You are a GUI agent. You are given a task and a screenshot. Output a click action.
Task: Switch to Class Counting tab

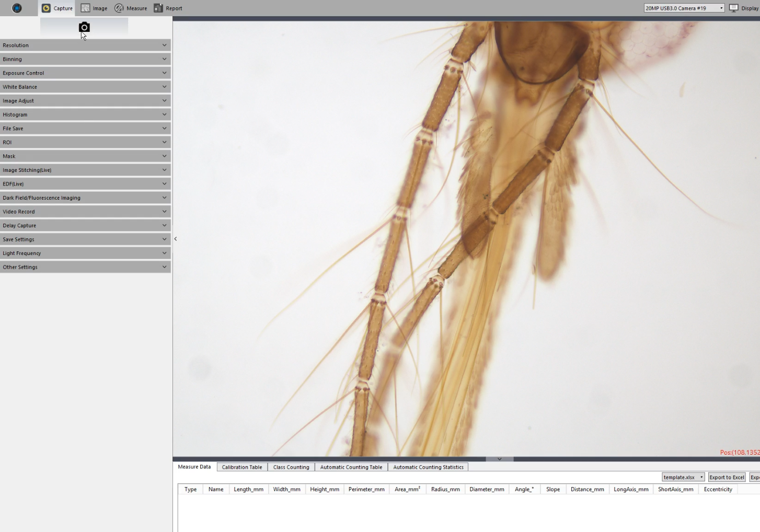291,467
